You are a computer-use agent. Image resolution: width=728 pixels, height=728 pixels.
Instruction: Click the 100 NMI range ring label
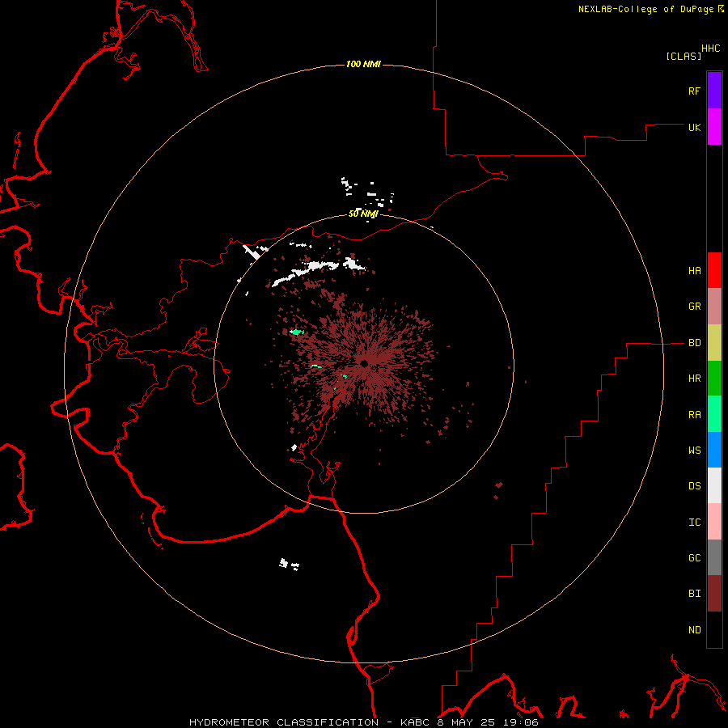(363, 64)
